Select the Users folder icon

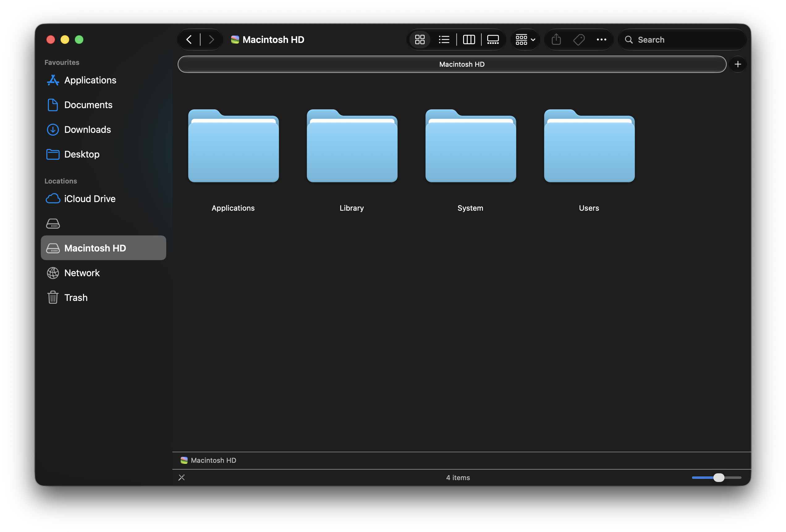pos(589,146)
